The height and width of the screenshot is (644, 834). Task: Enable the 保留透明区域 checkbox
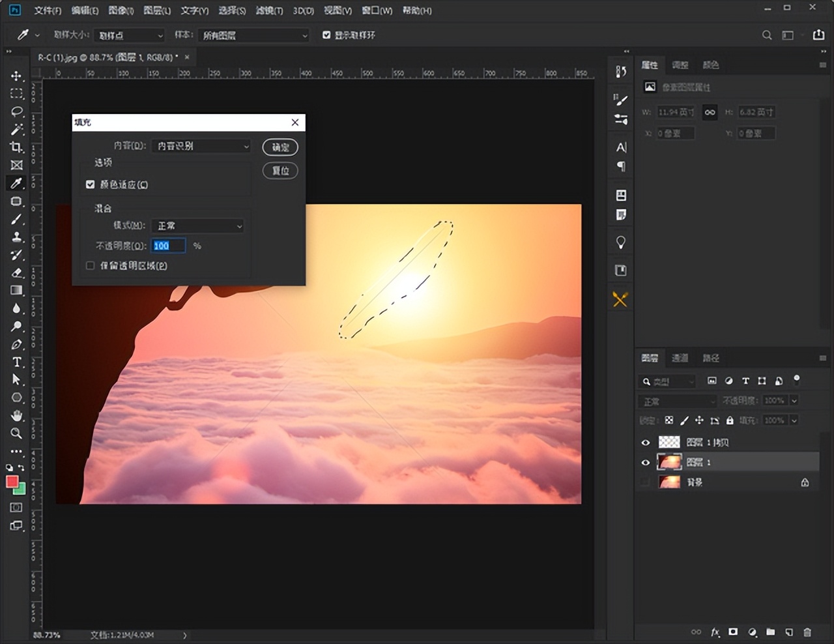click(91, 265)
